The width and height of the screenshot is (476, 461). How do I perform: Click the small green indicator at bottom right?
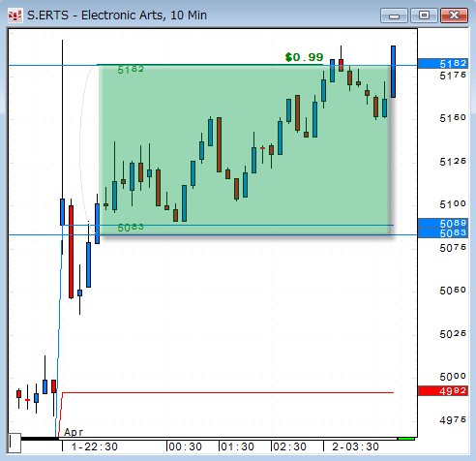coord(406,439)
